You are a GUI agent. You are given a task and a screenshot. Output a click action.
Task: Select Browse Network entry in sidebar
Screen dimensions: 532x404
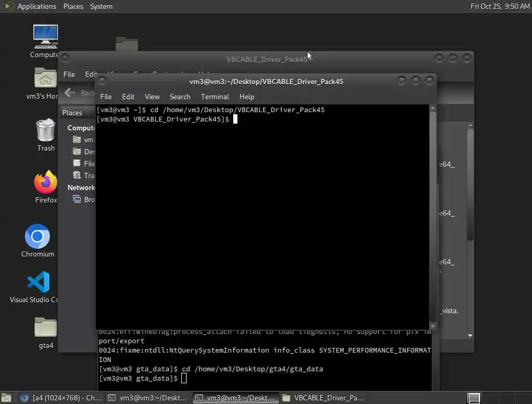[x=84, y=199]
